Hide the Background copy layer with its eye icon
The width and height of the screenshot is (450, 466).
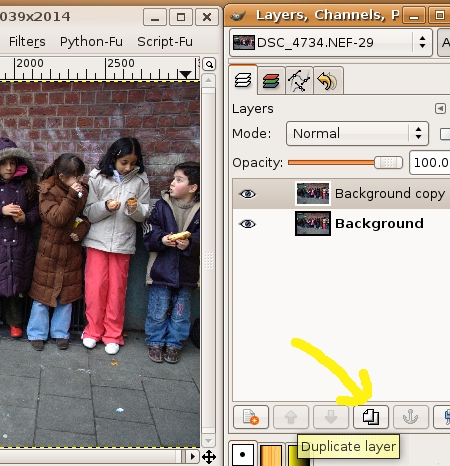click(x=247, y=194)
